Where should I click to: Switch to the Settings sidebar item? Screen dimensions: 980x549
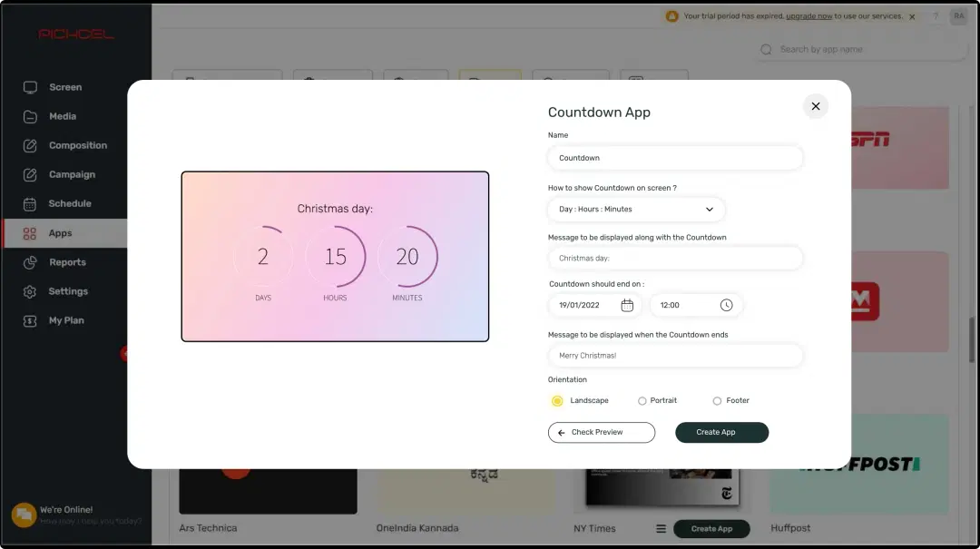coord(28,290)
